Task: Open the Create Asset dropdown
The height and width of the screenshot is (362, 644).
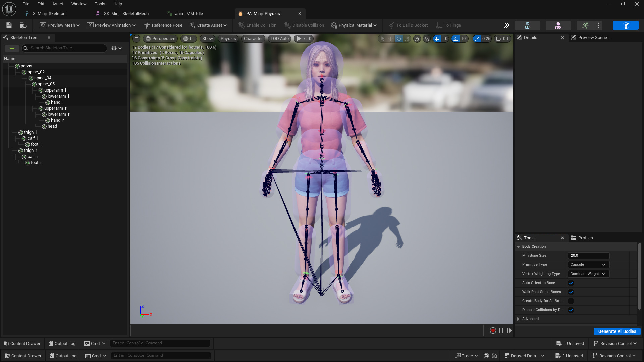Action: [x=208, y=25]
